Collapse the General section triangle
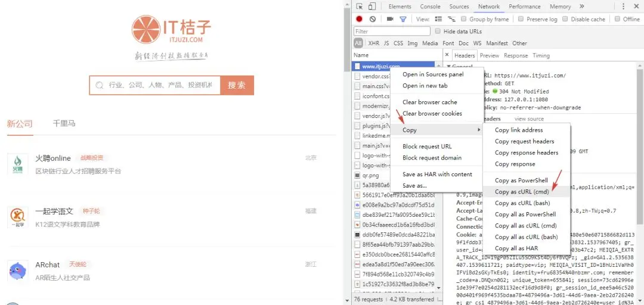This screenshot has width=644, height=305. [448, 66]
